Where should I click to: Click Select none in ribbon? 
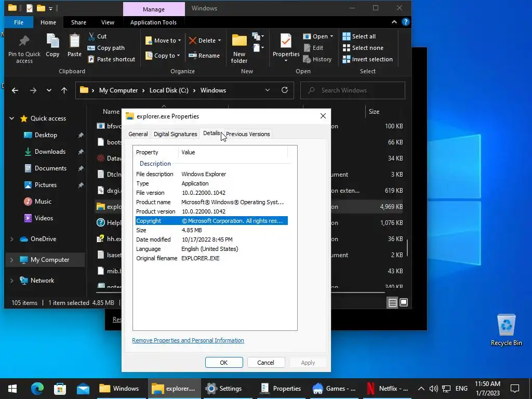pos(363,48)
